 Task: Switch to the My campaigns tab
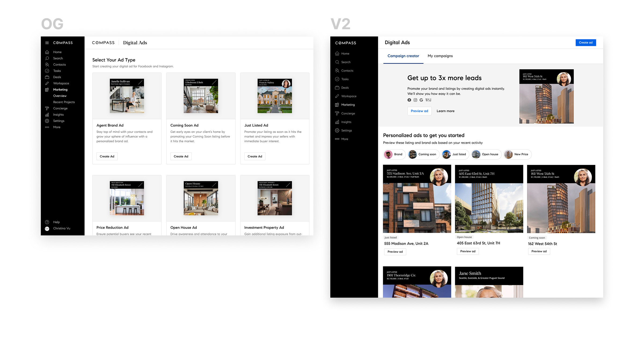pos(440,56)
